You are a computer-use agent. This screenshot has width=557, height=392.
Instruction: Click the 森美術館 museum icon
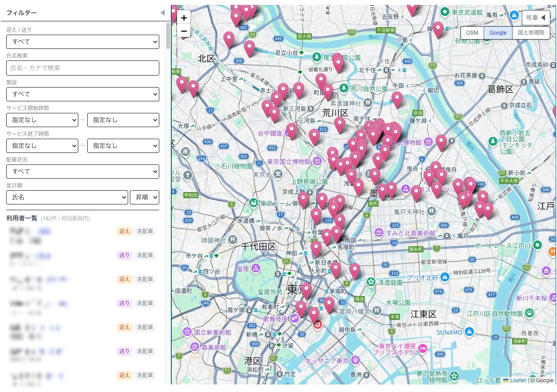pos(195,347)
